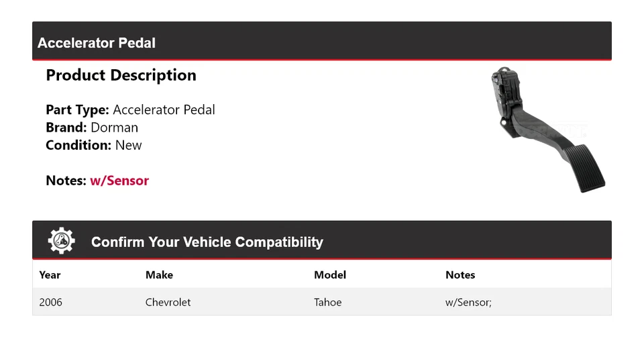Click the red w/Sensor note text
This screenshot has width=644, height=337.
tap(119, 181)
